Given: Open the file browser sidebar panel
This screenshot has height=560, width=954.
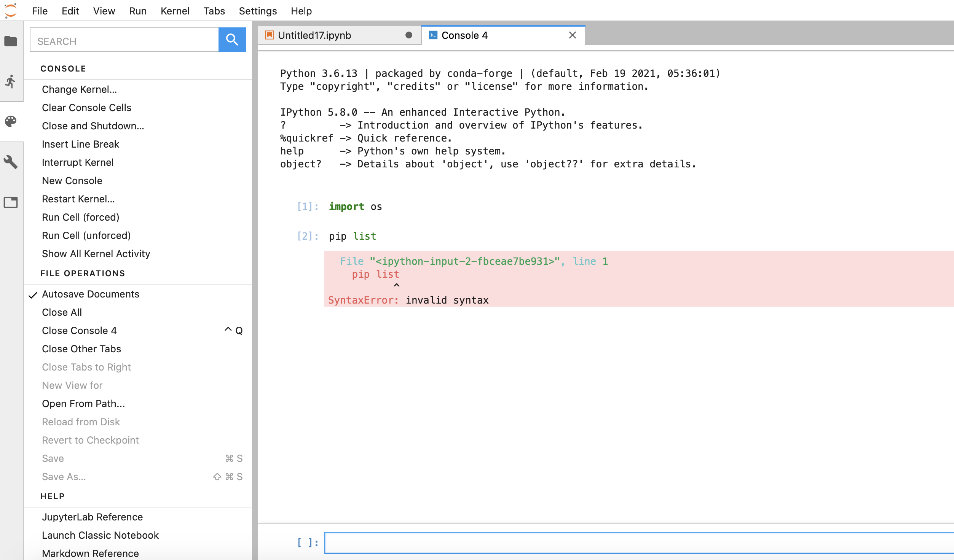Looking at the screenshot, I should tap(11, 41).
